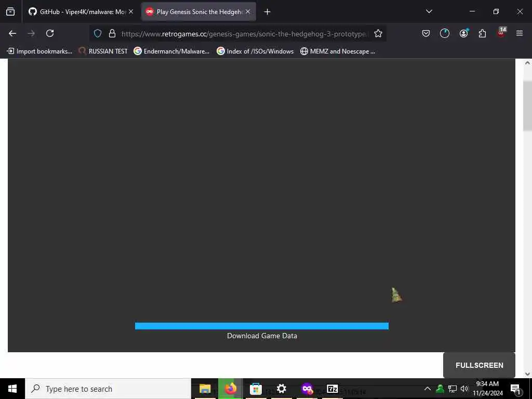This screenshot has height=399, width=532.
Task: Open Firefox View icon in tab bar
Action: point(10,12)
